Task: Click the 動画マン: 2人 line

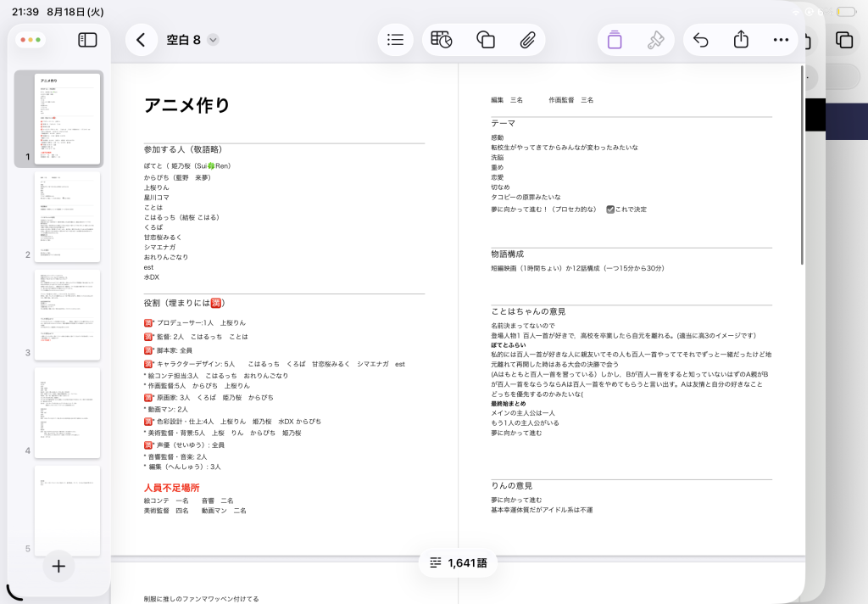Action: (x=167, y=410)
